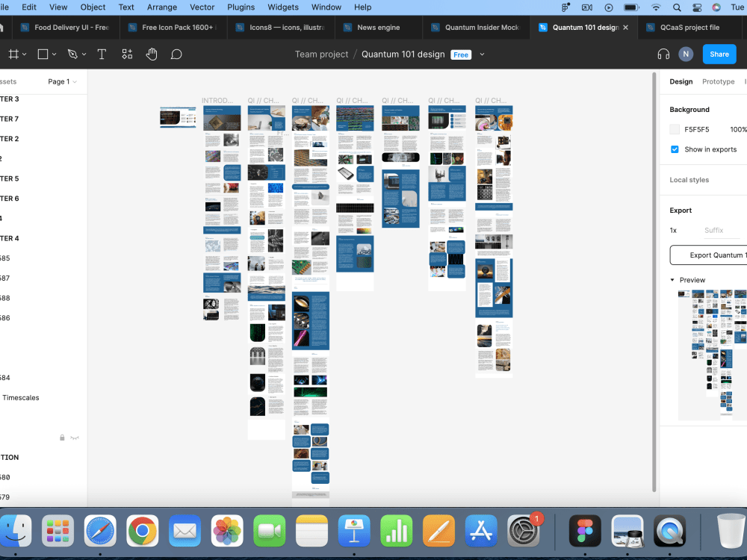Select the Timescales layer
The image size is (747, 560).
click(x=20, y=398)
